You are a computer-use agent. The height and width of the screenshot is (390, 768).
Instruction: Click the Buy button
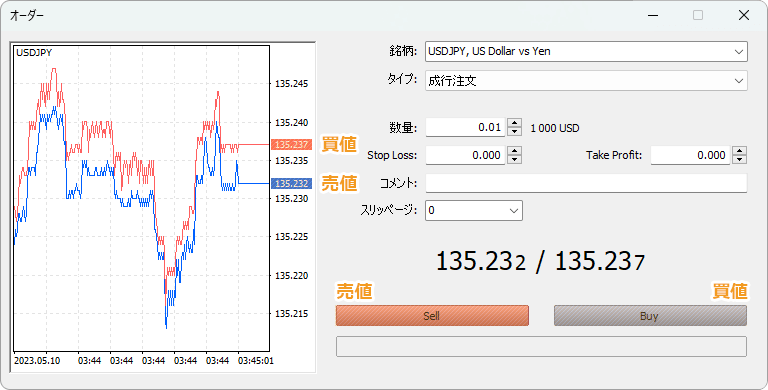tap(650, 316)
